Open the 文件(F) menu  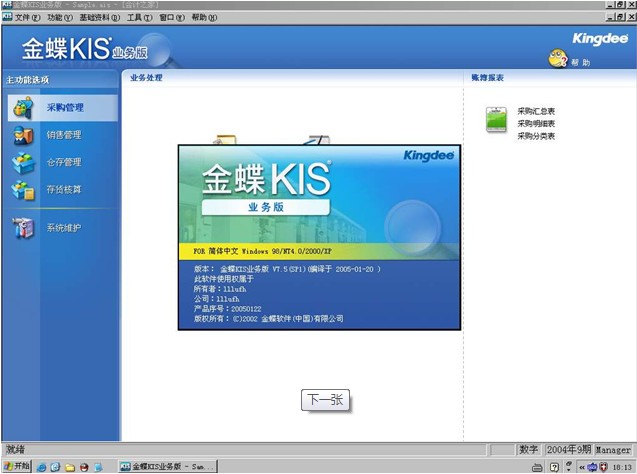tap(28, 17)
